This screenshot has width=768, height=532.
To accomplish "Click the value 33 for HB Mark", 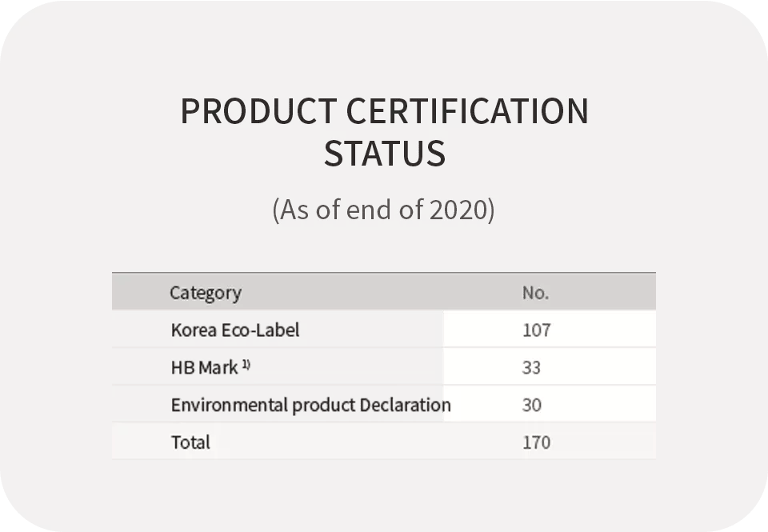I will [531, 367].
